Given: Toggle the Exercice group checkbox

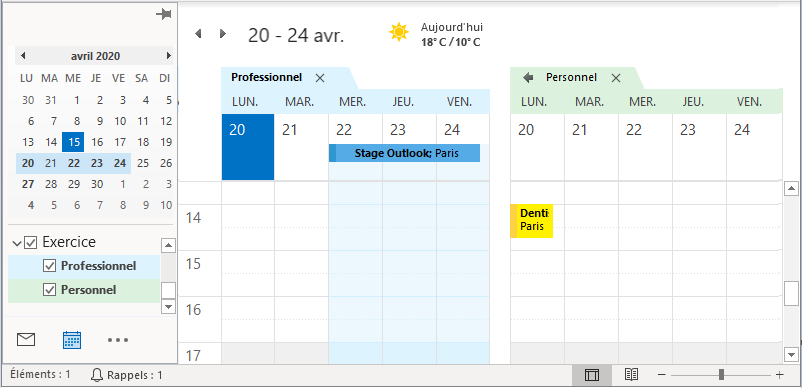Looking at the screenshot, I should [31, 242].
